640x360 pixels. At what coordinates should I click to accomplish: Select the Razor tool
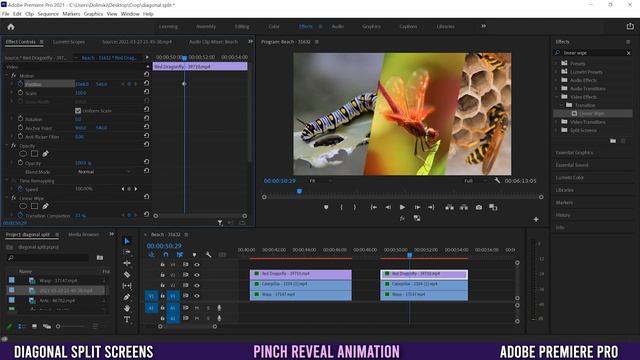[x=127, y=275]
